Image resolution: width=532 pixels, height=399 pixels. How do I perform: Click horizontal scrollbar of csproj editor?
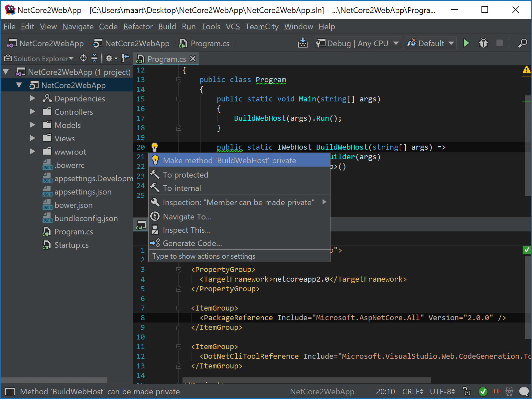click(307, 380)
